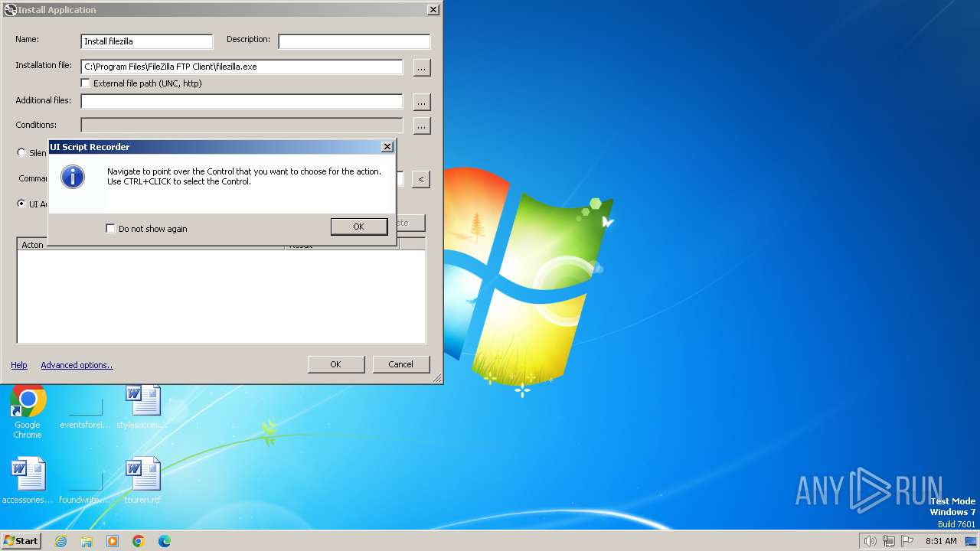
Task: Click the Install Application title bar icon
Action: click(11, 10)
